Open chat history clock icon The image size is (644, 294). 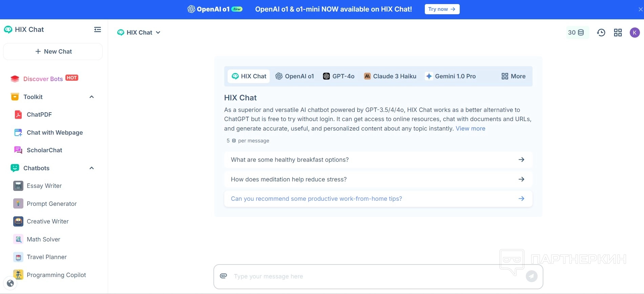pyautogui.click(x=601, y=33)
